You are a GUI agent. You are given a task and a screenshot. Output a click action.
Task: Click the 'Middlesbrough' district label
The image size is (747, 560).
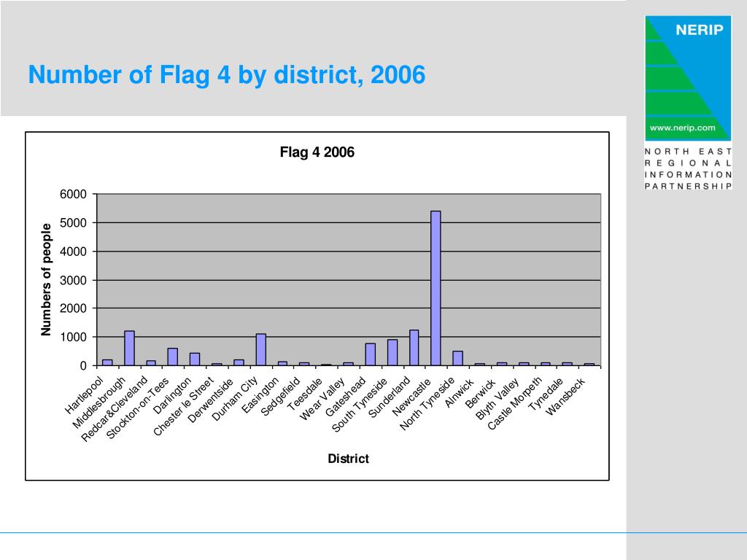tap(98, 402)
